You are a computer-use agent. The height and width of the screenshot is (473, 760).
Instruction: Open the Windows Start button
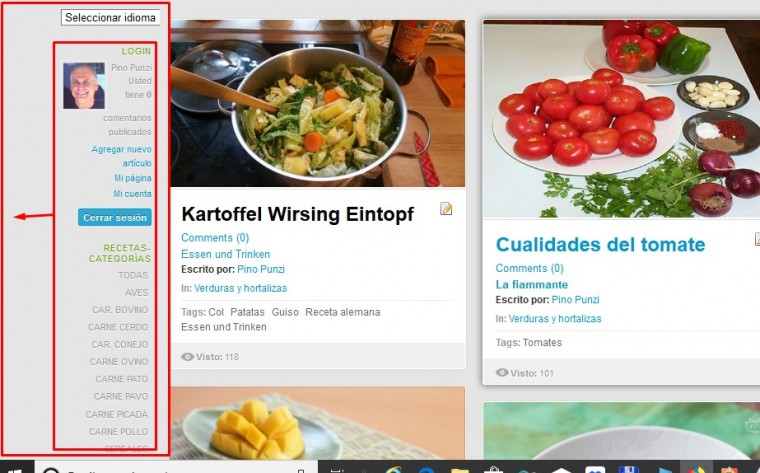tap(16, 468)
